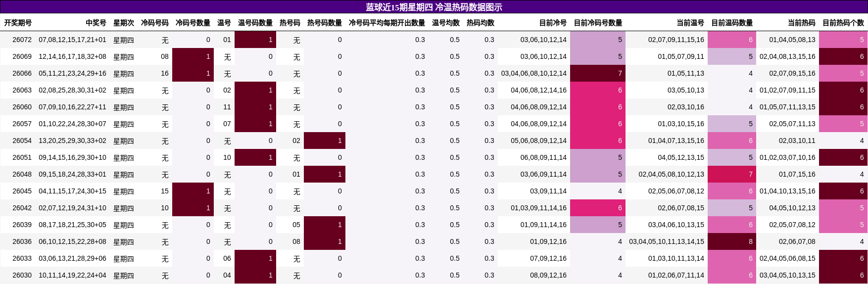
Task: Click the 温号码数量 column header
Action: [x=255, y=23]
